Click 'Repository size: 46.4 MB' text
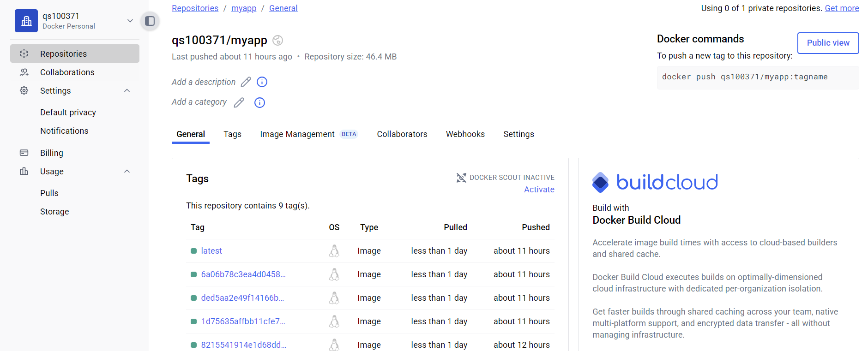The width and height of the screenshot is (868, 351). [350, 57]
